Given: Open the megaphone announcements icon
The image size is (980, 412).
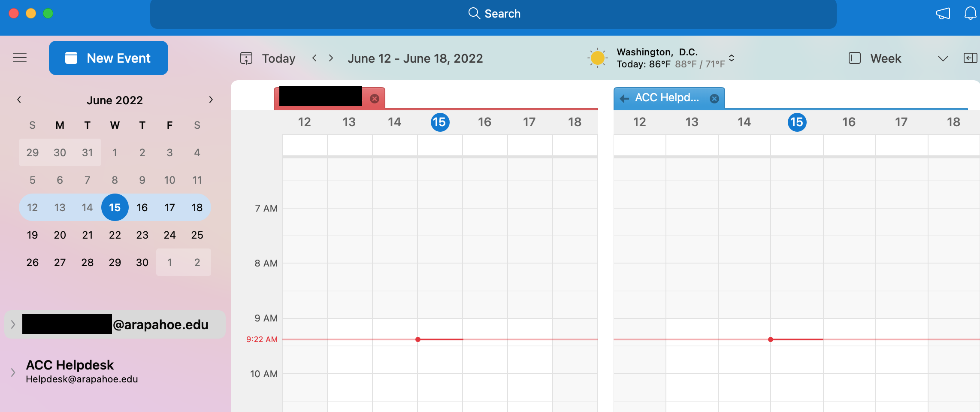Looking at the screenshot, I should click(x=943, y=13).
